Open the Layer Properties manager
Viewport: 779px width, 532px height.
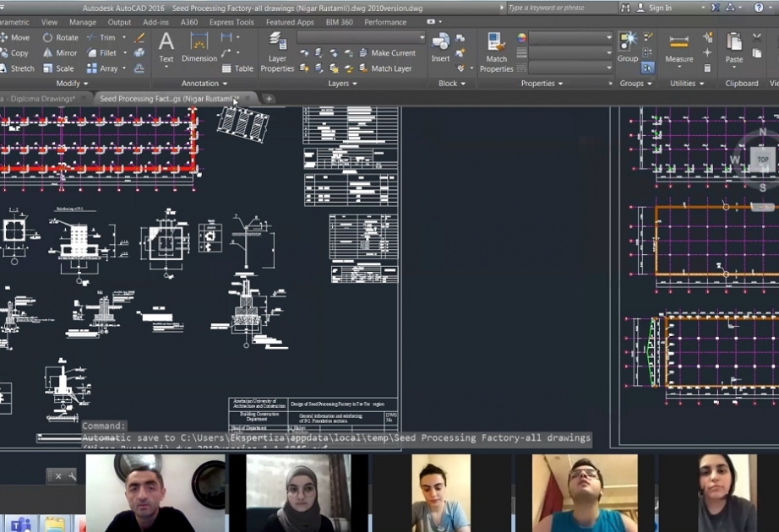pos(277,52)
